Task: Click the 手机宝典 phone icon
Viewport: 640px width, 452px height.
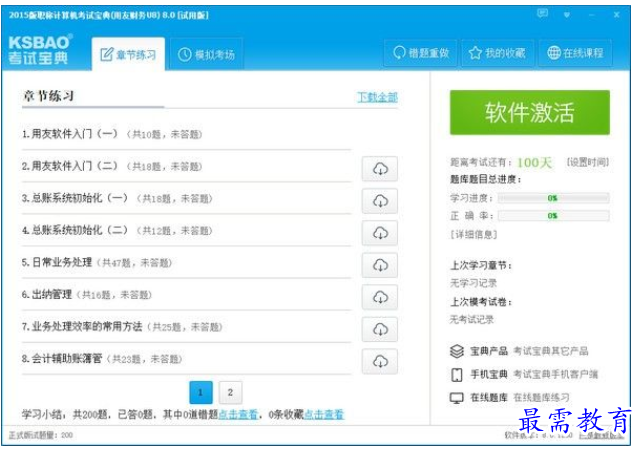Action: [x=457, y=374]
